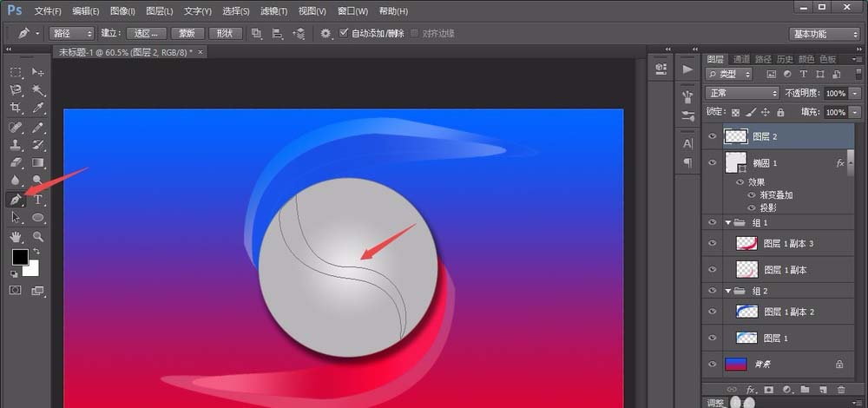Viewport: 868px width, 408px height.
Task: Select the horizontal Type tool
Action: pos(38,200)
